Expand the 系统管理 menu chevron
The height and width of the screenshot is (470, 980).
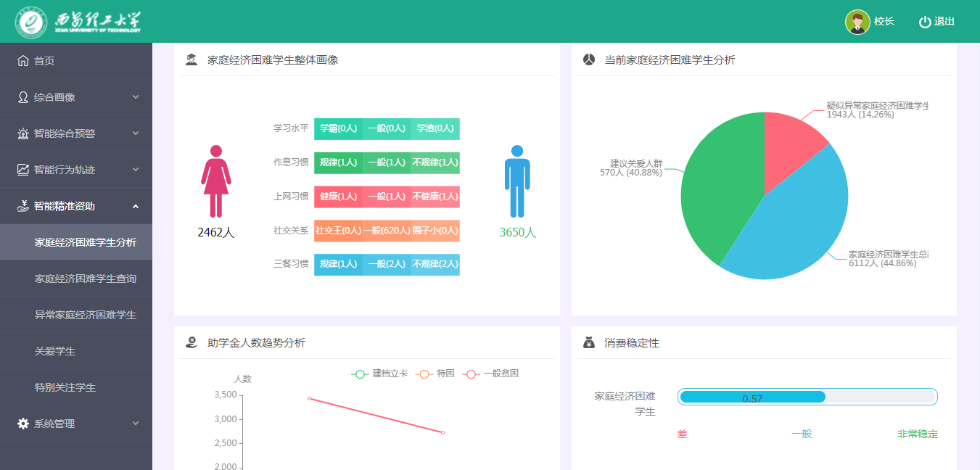tap(136, 424)
